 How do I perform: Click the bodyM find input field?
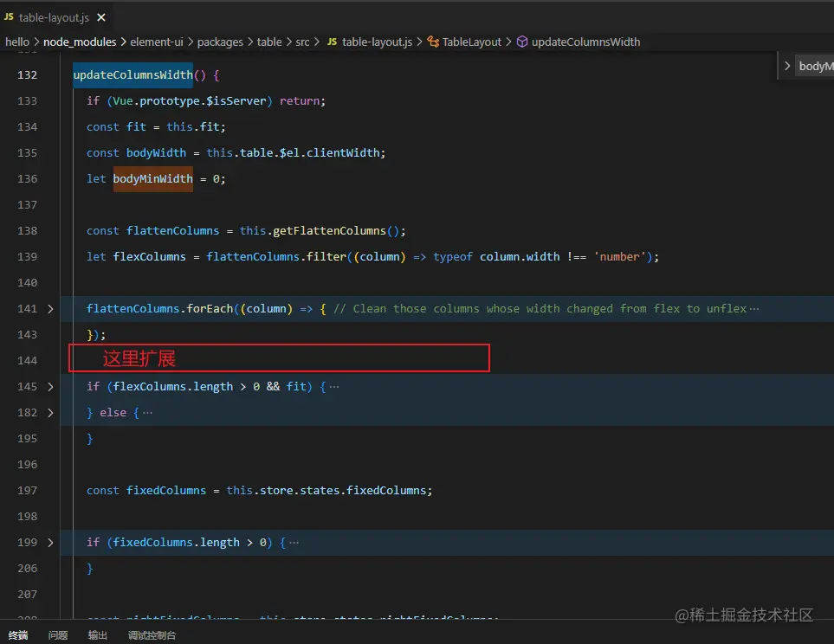(815, 66)
